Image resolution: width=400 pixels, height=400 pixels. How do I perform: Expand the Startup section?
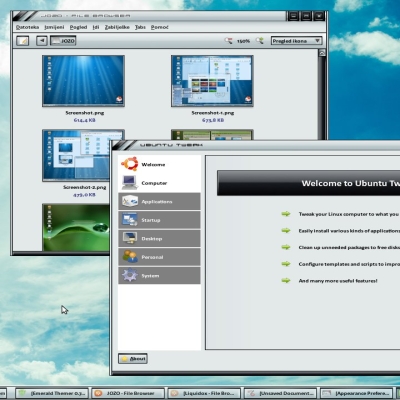[x=159, y=220]
